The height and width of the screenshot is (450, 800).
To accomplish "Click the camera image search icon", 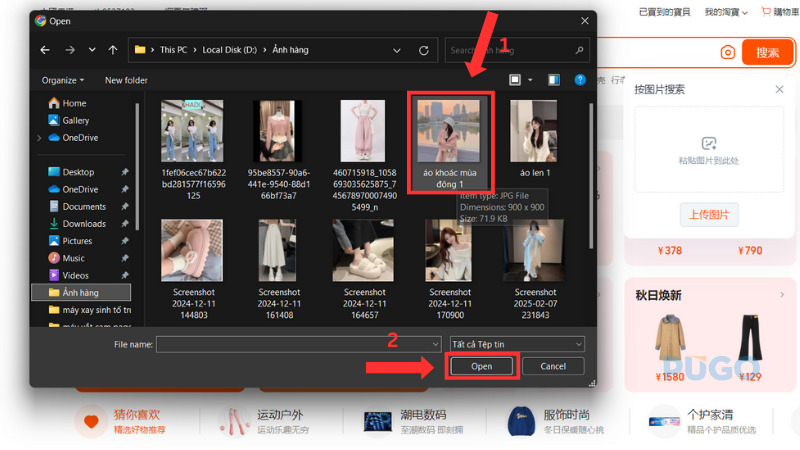I will point(727,52).
